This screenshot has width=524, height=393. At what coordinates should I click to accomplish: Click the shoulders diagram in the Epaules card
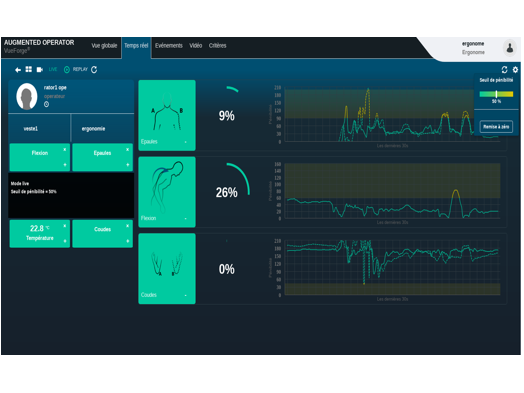click(x=167, y=112)
